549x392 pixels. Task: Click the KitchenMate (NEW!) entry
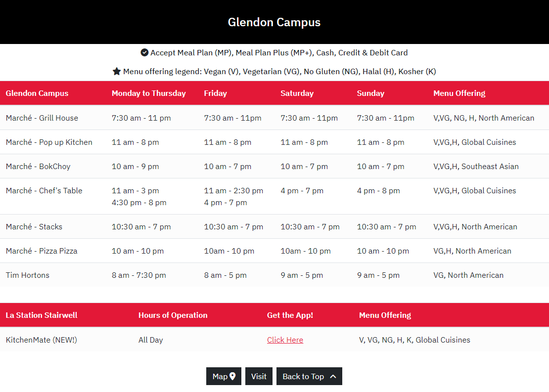pyautogui.click(x=42, y=340)
